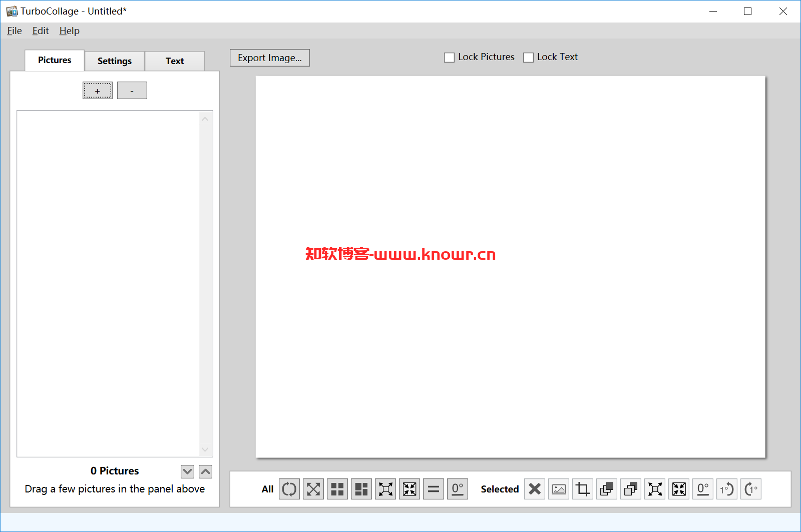Reset rotation of all pictures to 0°

pyautogui.click(x=458, y=489)
